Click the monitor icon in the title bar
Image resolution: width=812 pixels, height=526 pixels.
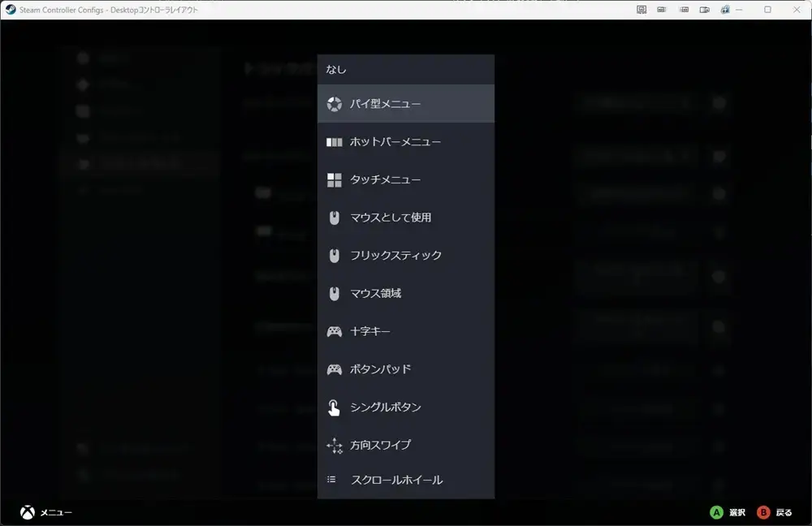[x=641, y=9]
